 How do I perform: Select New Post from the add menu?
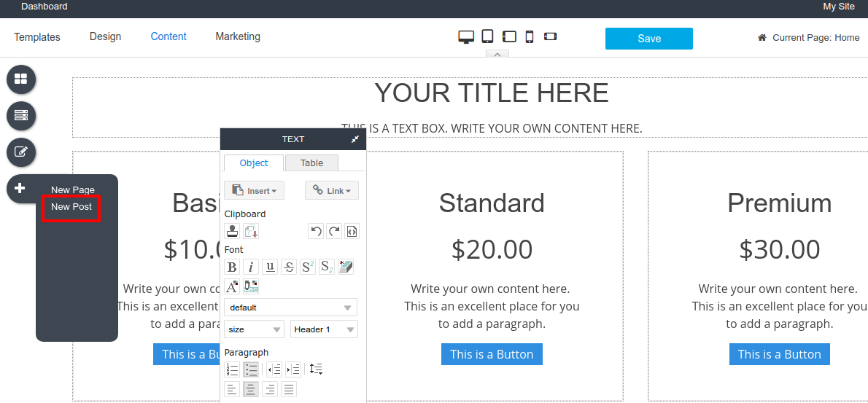tap(71, 207)
